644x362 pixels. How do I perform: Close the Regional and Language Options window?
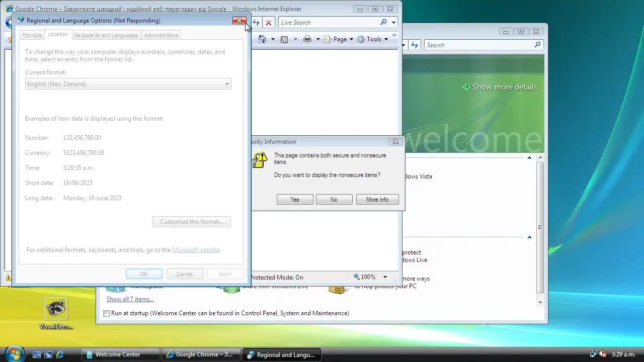239,21
